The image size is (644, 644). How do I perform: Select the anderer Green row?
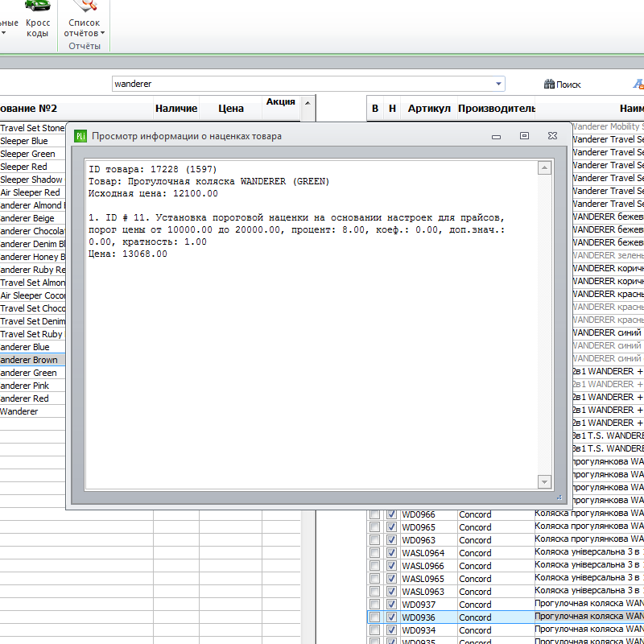point(32,373)
